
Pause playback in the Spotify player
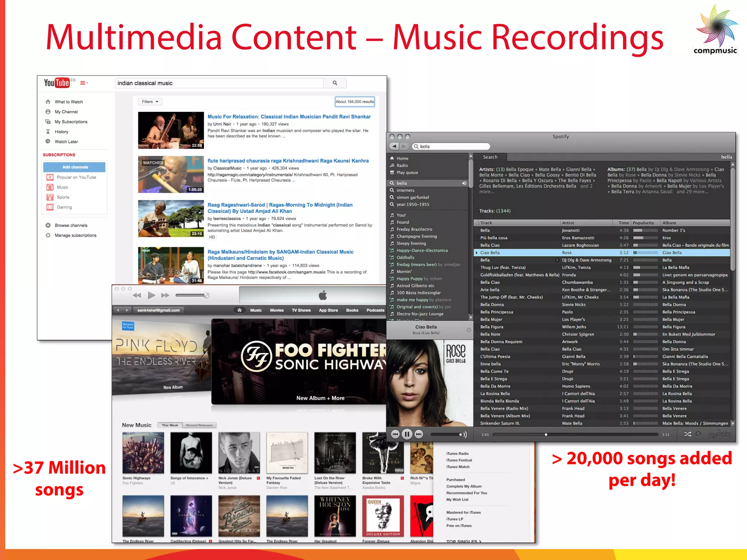pos(407,434)
